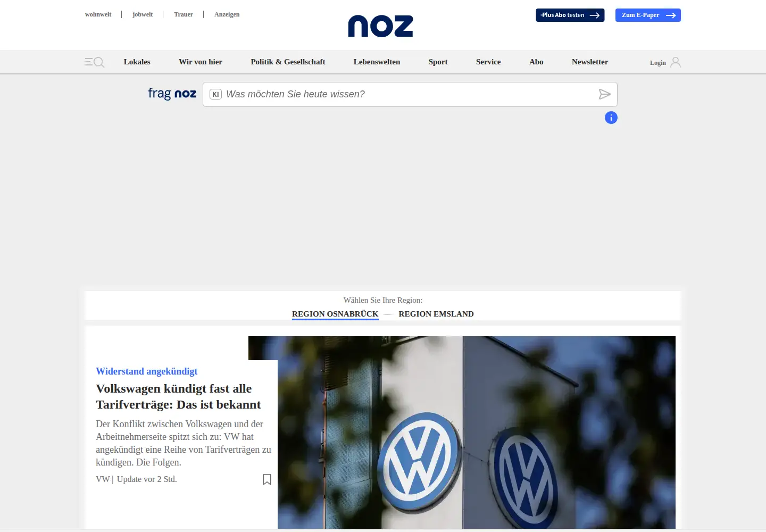Bookmark the Volkswagen article
The height and width of the screenshot is (532, 766).
point(267,479)
